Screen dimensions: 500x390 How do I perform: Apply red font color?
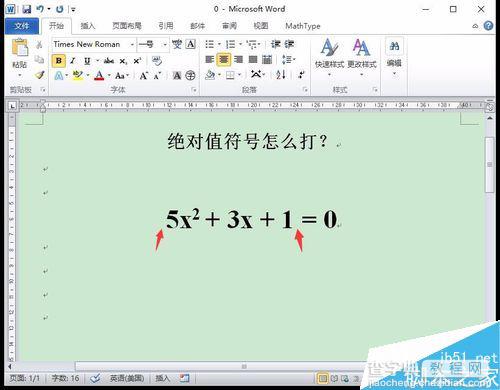(99, 76)
